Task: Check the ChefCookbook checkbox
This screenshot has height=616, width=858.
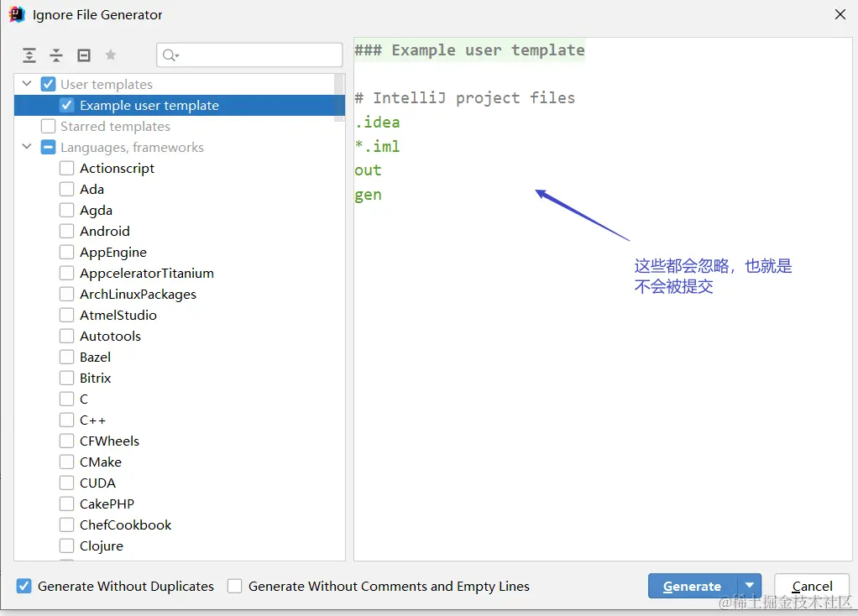Action: 67,525
